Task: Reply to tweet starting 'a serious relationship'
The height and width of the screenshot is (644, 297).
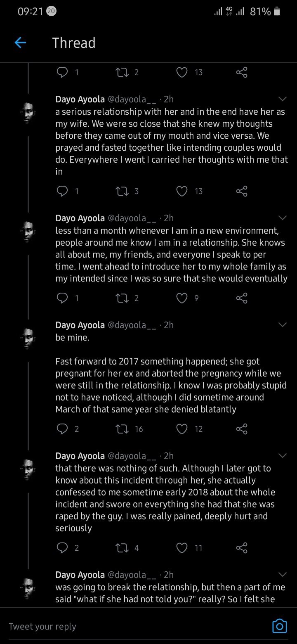Action: [62, 191]
